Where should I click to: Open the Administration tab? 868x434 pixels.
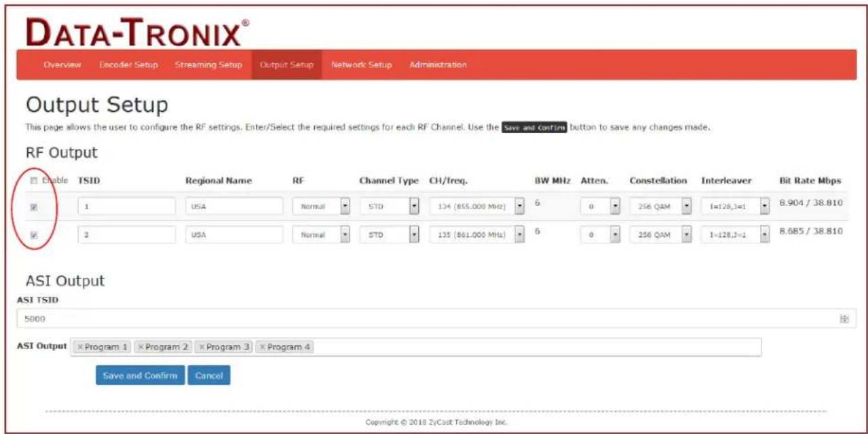click(438, 65)
